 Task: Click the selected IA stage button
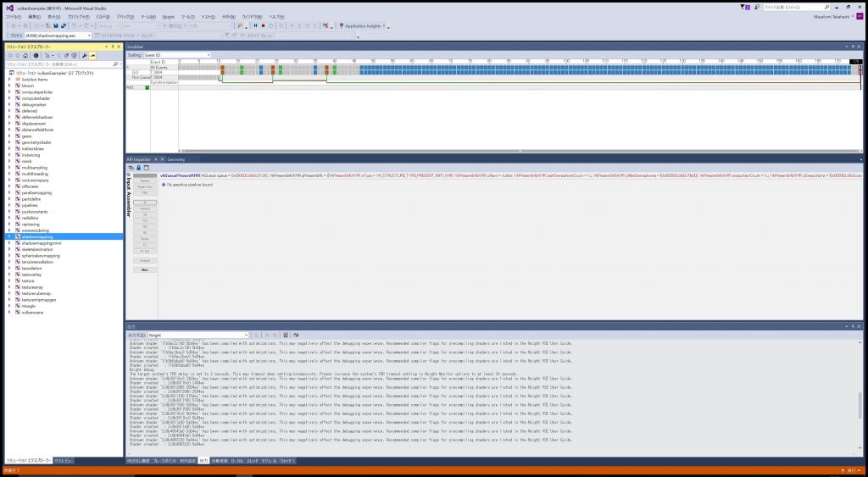click(x=145, y=202)
